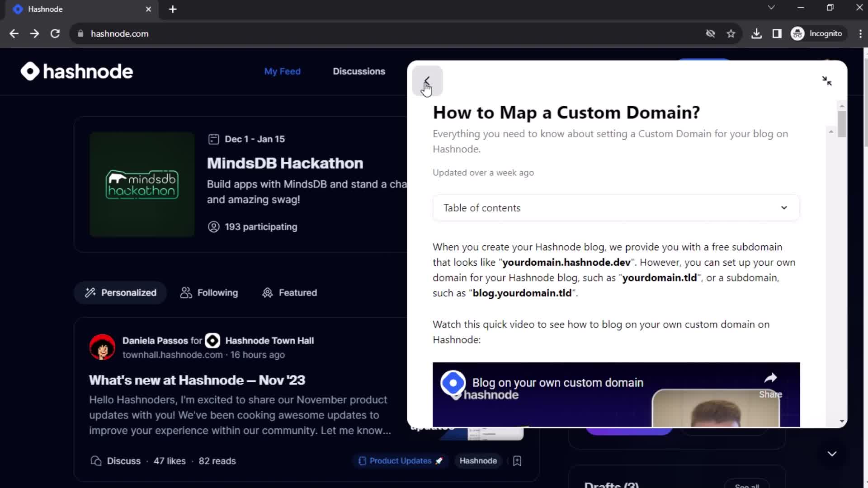Switch to the My Feed tab
The width and height of the screenshot is (868, 488).
(x=282, y=71)
